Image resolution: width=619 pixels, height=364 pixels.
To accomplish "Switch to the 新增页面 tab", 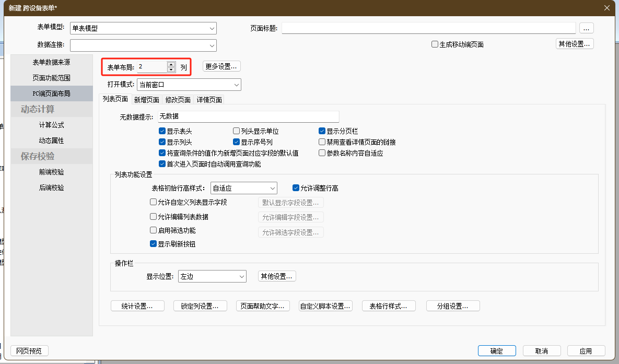I will click(146, 100).
